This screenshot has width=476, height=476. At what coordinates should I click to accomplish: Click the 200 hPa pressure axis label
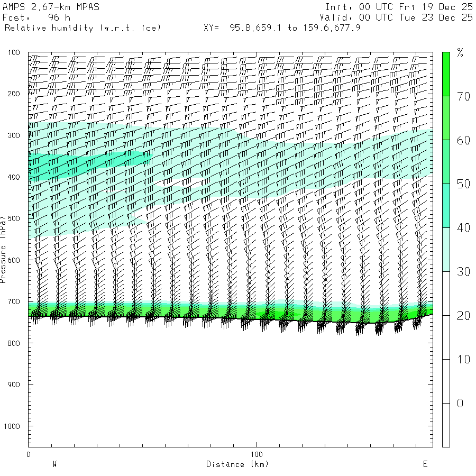(x=14, y=94)
